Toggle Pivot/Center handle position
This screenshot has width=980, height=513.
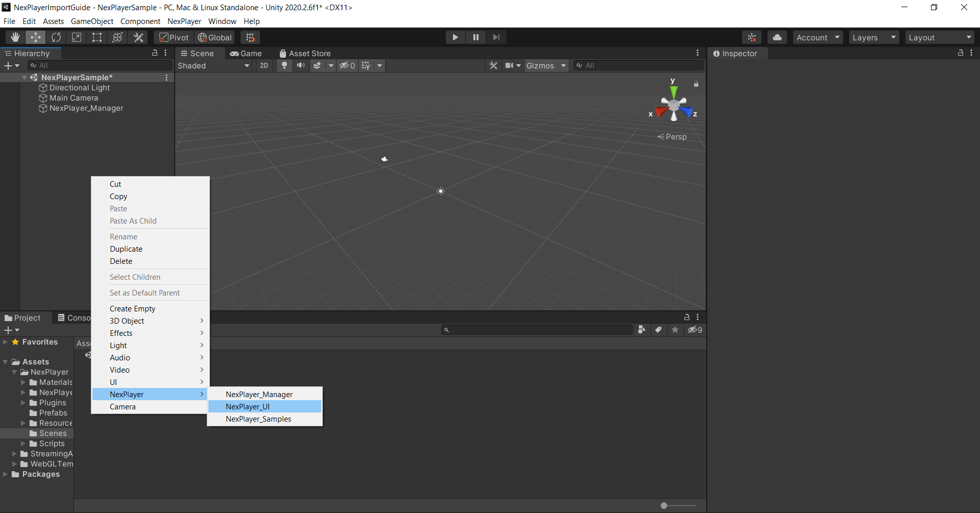174,37
